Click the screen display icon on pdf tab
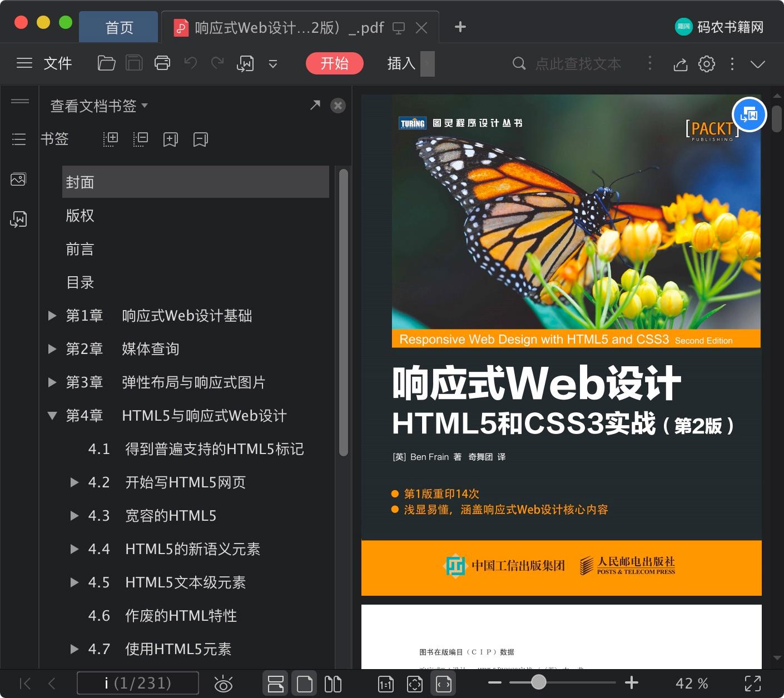 399,28
